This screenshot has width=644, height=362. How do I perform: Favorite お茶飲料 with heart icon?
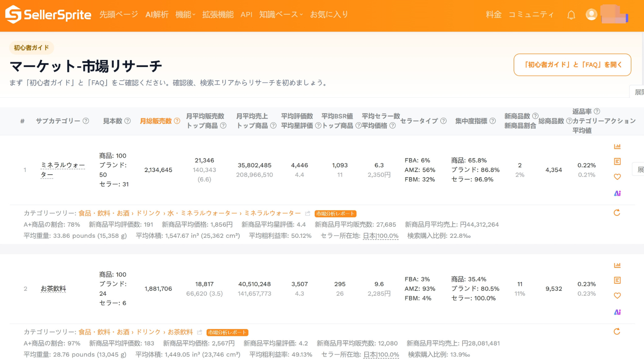pos(617,296)
